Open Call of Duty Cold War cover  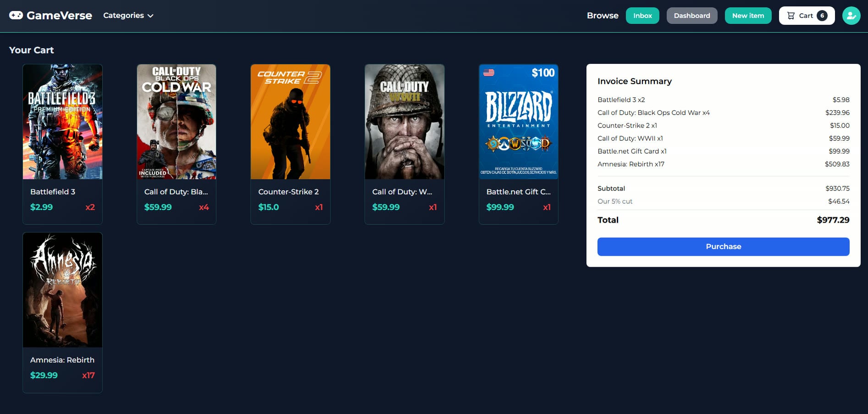[177, 122]
